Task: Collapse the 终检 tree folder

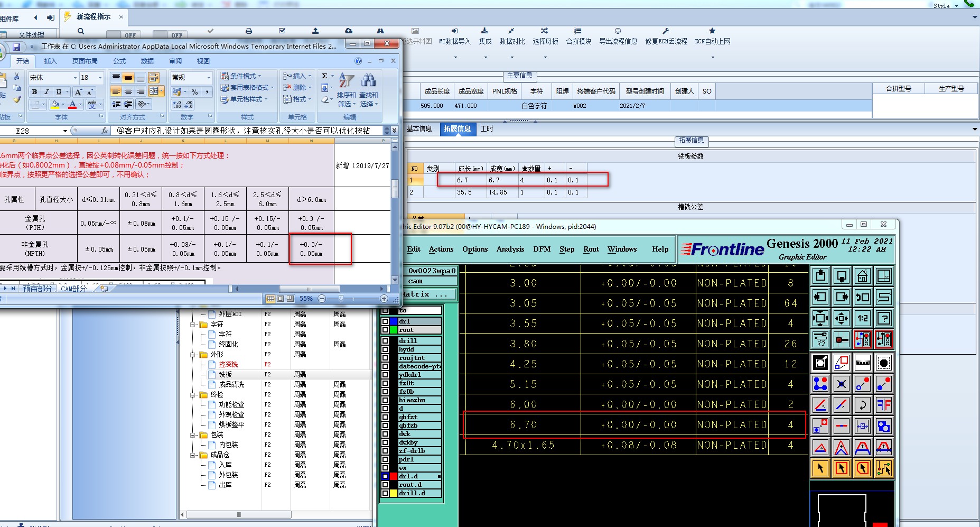Action: pos(193,395)
